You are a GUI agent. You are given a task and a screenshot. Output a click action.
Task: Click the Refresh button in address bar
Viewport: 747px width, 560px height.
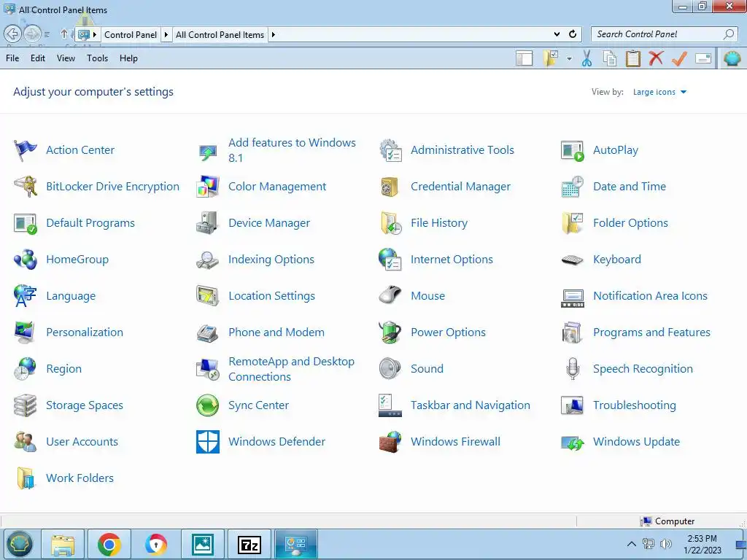573,34
